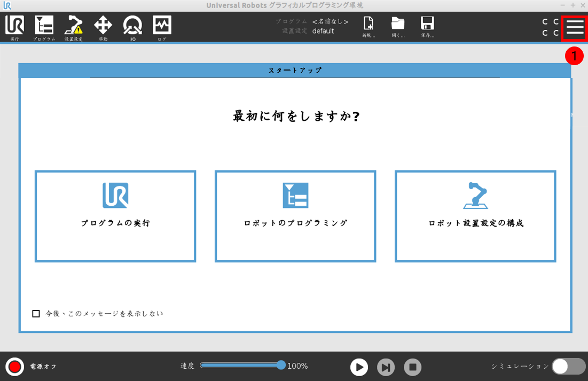Open the hamburger menu in the header

point(575,27)
